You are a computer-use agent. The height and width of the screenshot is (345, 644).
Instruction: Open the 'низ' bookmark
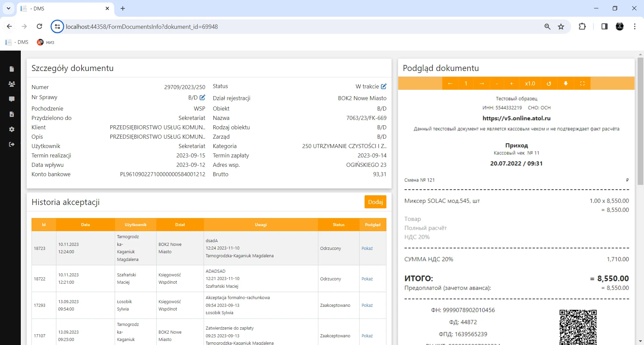[46, 42]
